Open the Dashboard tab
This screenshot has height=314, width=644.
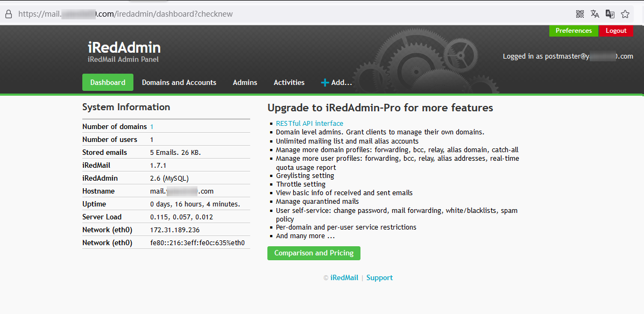[x=108, y=82]
